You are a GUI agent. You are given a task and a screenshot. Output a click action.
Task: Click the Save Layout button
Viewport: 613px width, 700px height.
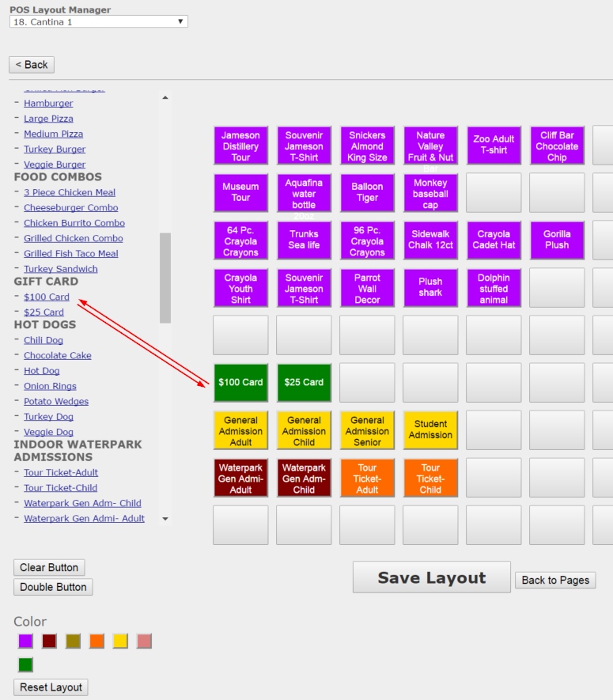pos(431,577)
